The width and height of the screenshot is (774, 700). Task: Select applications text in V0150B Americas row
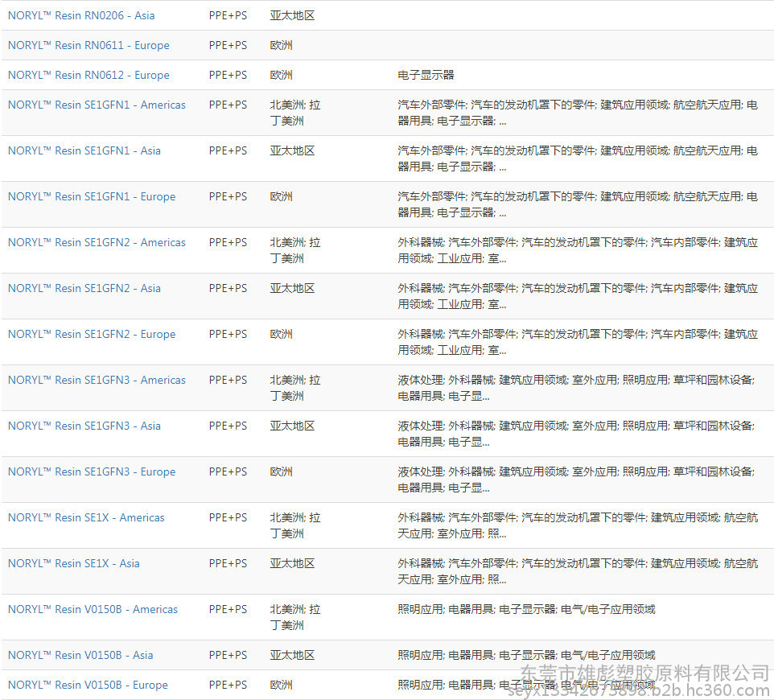(x=527, y=610)
